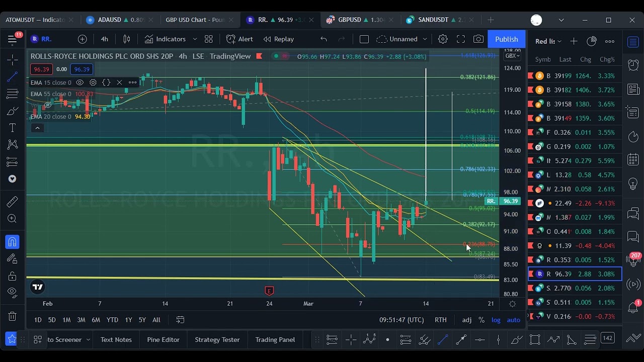Screen dimensions: 644x362
Task: Select the brush drawing tool in left sidebar
Action: 13,111
